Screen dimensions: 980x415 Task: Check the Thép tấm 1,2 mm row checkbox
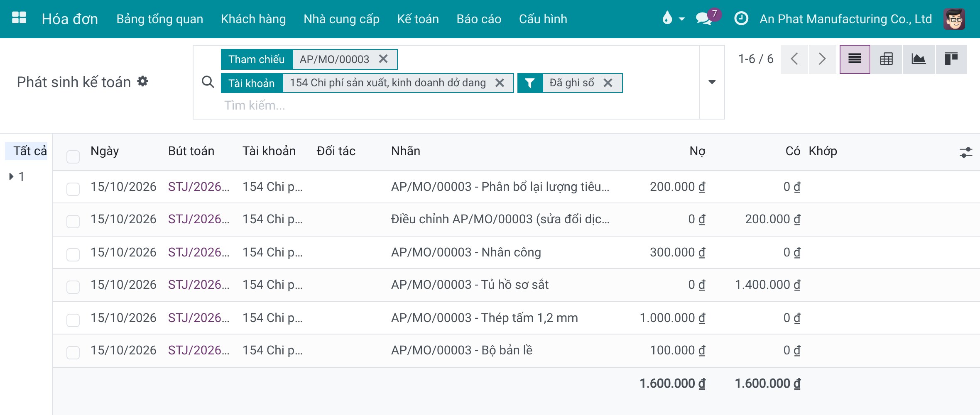pyautogui.click(x=73, y=320)
